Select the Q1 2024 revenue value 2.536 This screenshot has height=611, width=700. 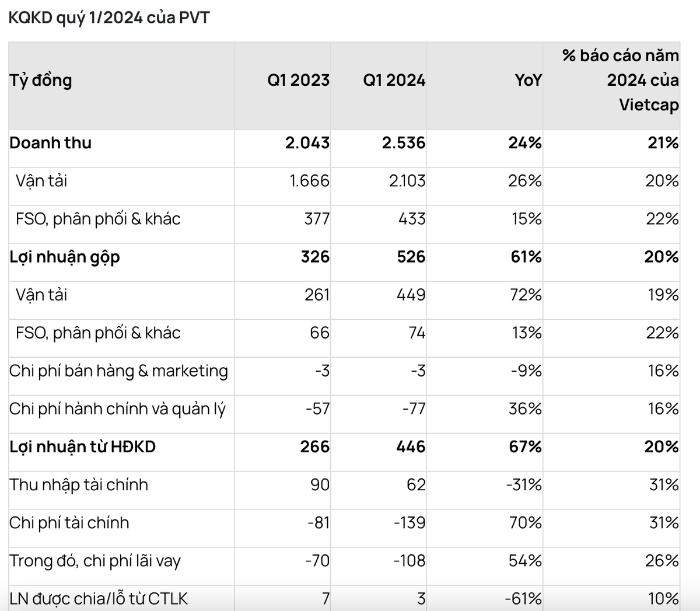(404, 143)
